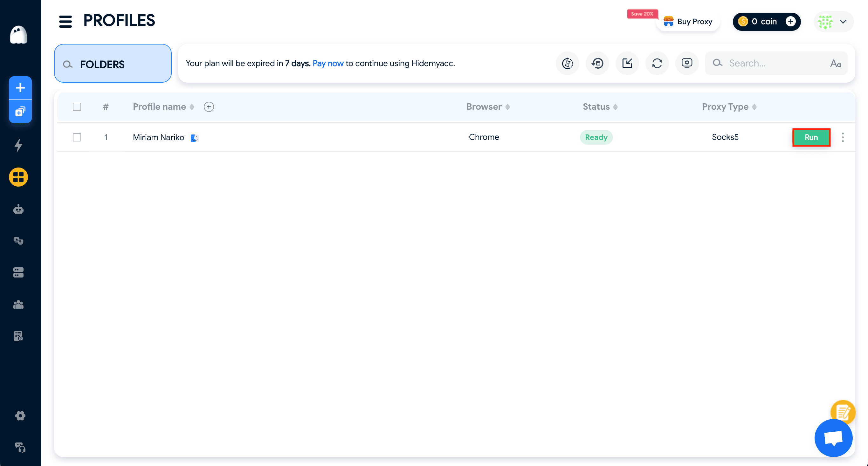The height and width of the screenshot is (466, 868).
Task: Click the import profiles icon
Action: pyautogui.click(x=627, y=63)
